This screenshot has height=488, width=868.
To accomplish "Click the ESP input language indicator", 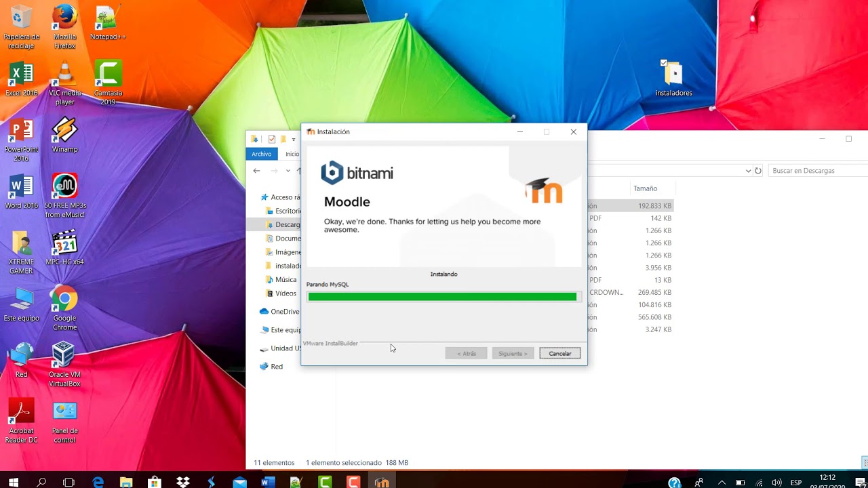I will pyautogui.click(x=796, y=483).
